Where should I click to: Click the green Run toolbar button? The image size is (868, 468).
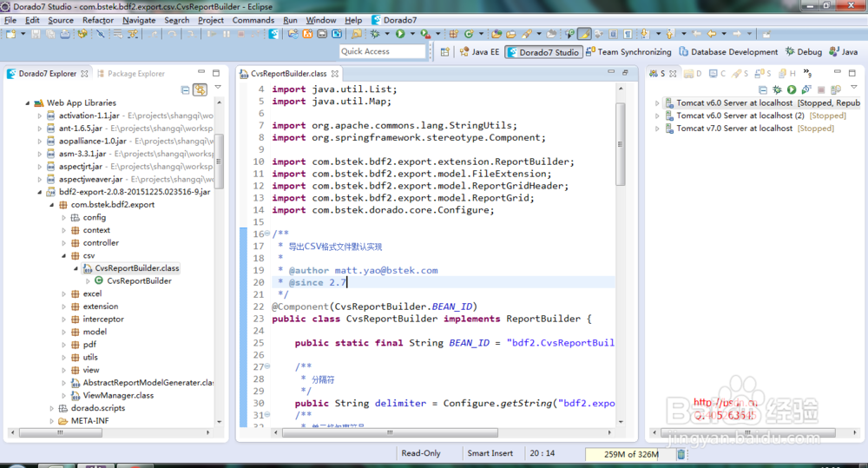(x=400, y=34)
